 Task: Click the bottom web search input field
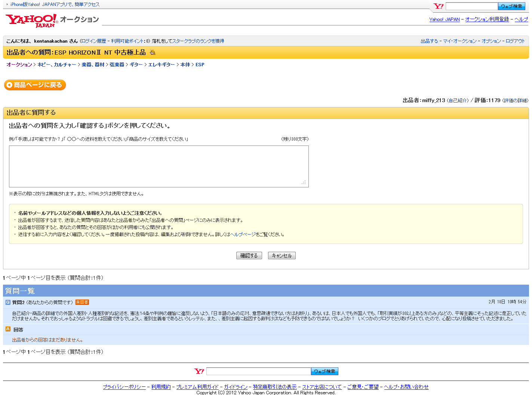pyautogui.click(x=259, y=371)
